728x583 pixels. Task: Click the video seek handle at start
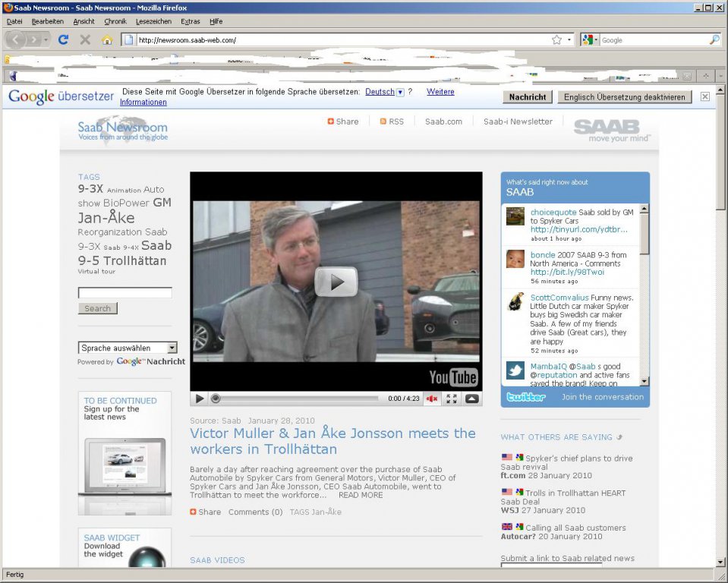(216, 399)
